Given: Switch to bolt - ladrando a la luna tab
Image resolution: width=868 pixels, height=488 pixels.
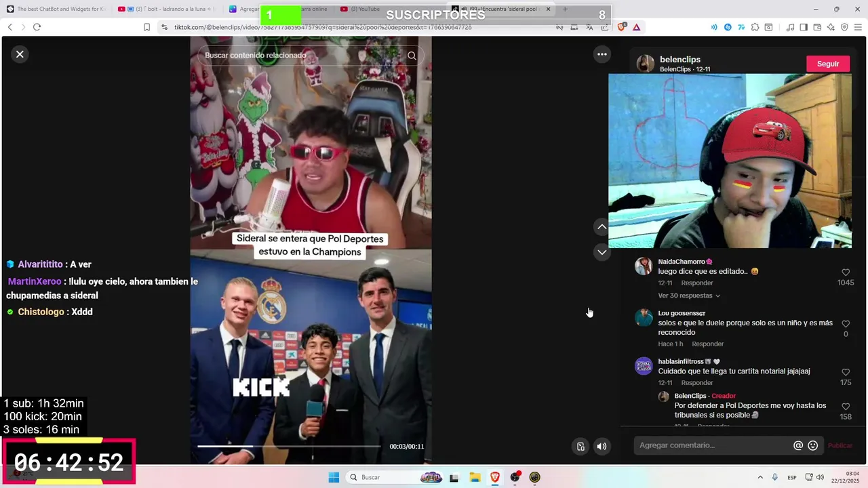Looking at the screenshot, I should click(166, 9).
